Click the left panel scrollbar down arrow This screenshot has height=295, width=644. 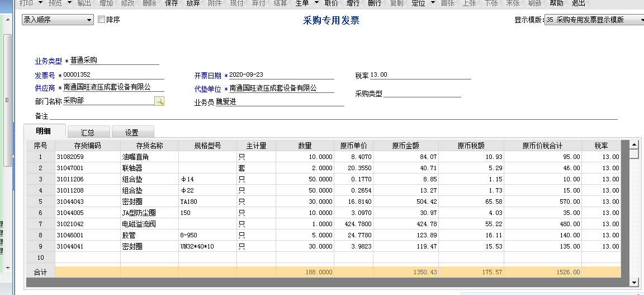7,268
